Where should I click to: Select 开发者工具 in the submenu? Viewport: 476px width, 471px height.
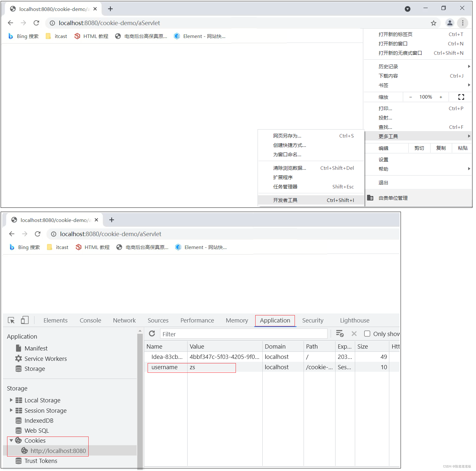click(311, 200)
